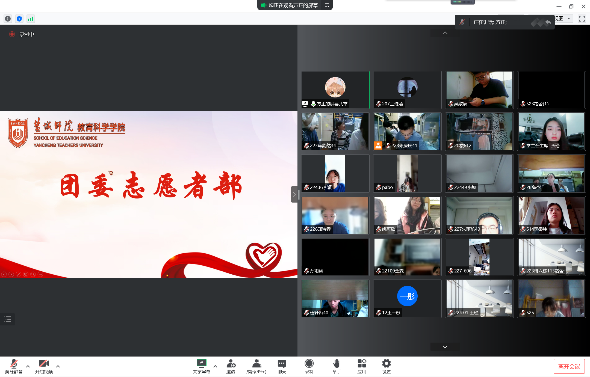The width and height of the screenshot is (590, 377).
Task: Open the green network signal status icon
Action: click(30, 18)
